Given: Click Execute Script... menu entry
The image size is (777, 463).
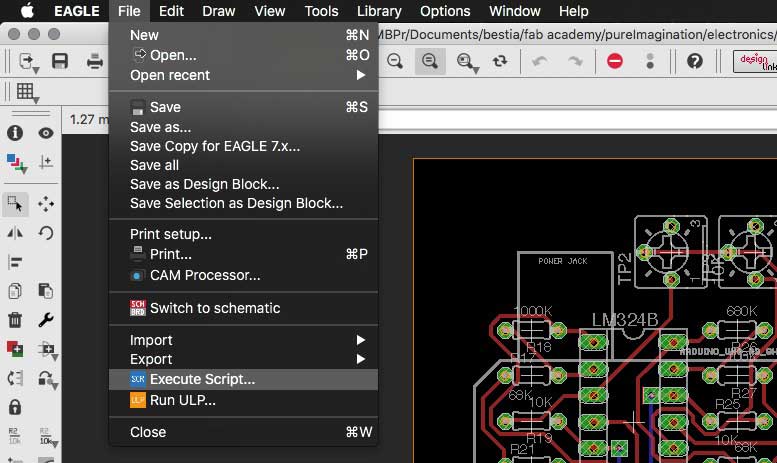Looking at the screenshot, I should (x=243, y=379).
